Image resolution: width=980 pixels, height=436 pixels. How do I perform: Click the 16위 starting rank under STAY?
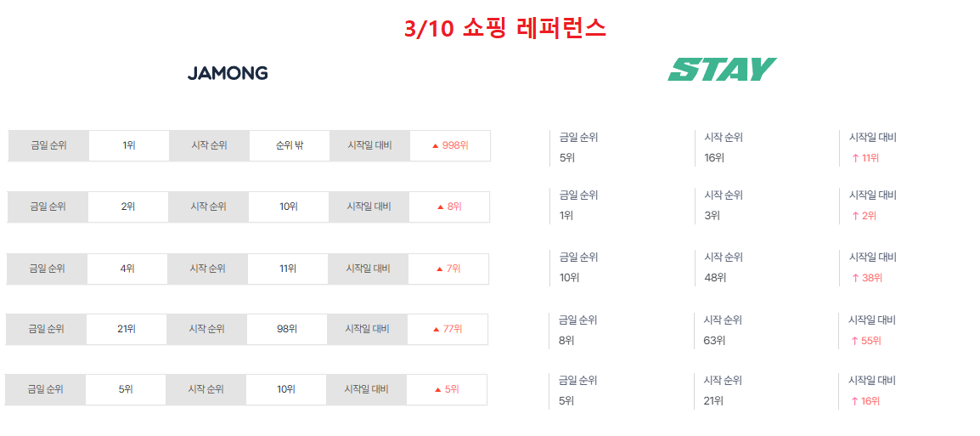(x=714, y=157)
